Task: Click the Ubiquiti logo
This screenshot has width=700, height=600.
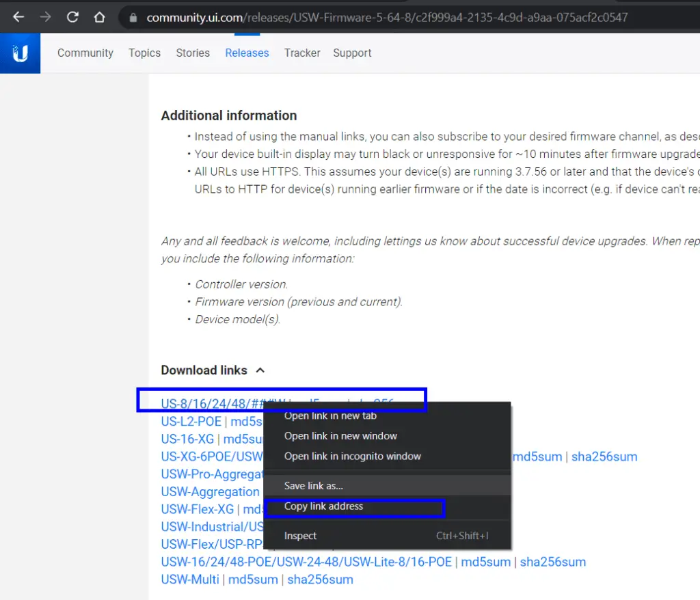Action: (20, 53)
